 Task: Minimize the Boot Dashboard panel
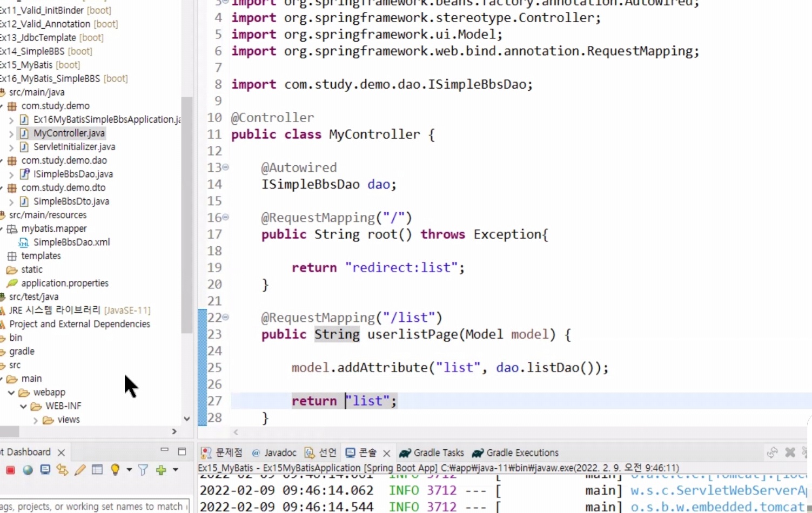click(164, 450)
